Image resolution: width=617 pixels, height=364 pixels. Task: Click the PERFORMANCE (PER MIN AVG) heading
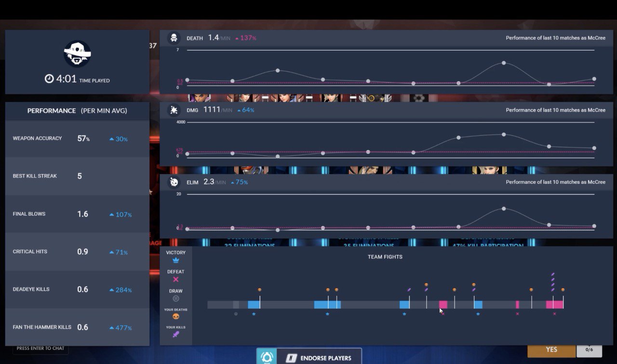(x=77, y=110)
